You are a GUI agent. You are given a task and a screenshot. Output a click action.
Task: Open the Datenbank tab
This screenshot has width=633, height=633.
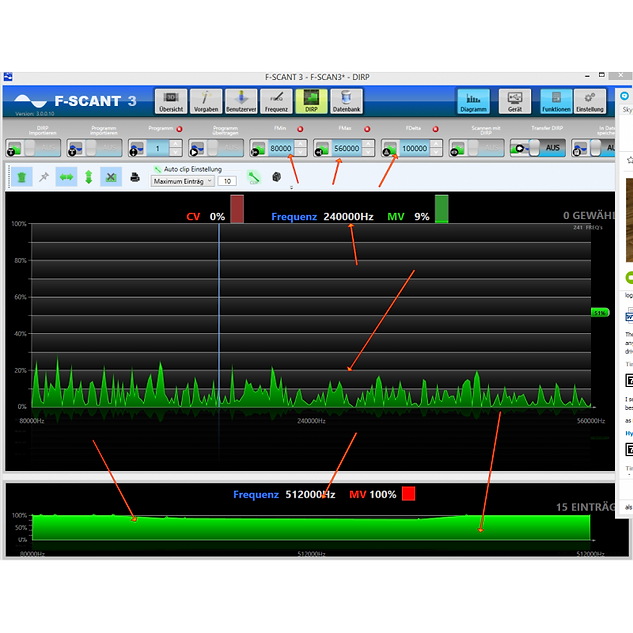[x=346, y=101]
